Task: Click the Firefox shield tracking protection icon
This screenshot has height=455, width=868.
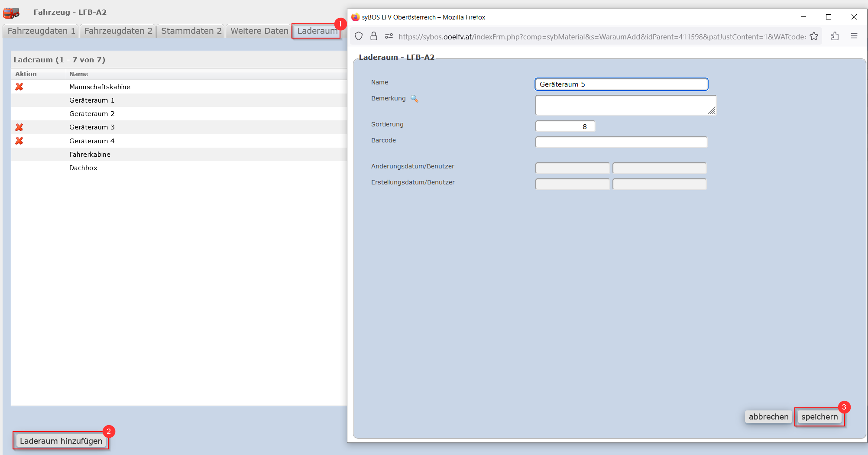Action: 359,36
